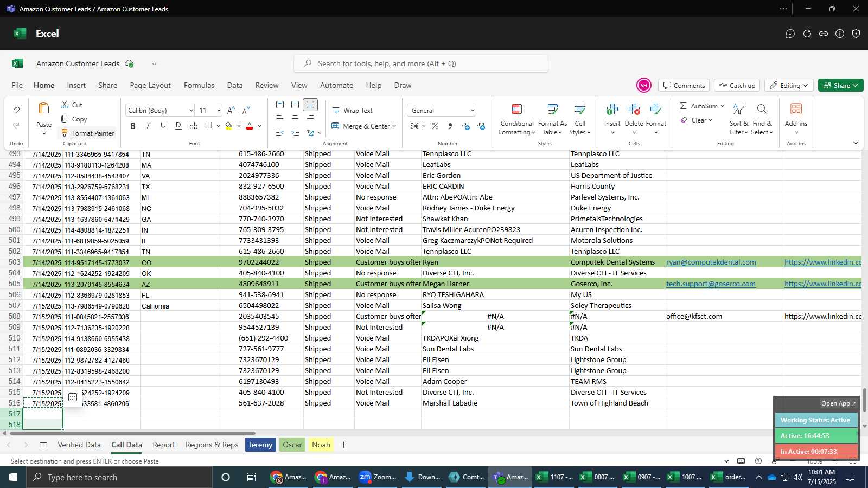Align text to the right
868x488 pixels.
click(310, 119)
